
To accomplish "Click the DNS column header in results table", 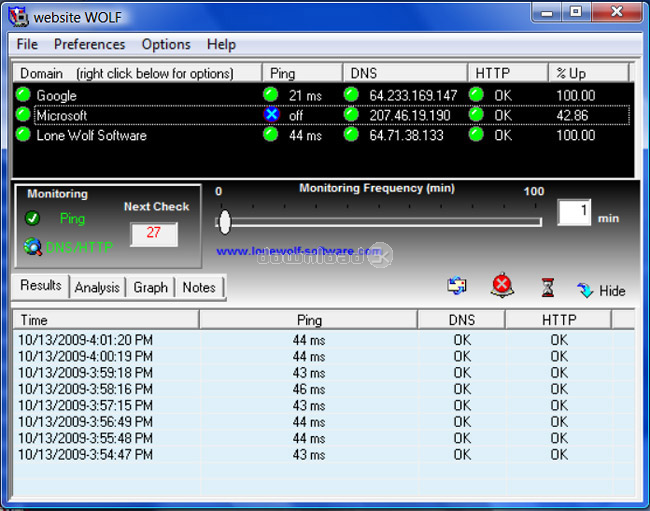I will coord(462,320).
